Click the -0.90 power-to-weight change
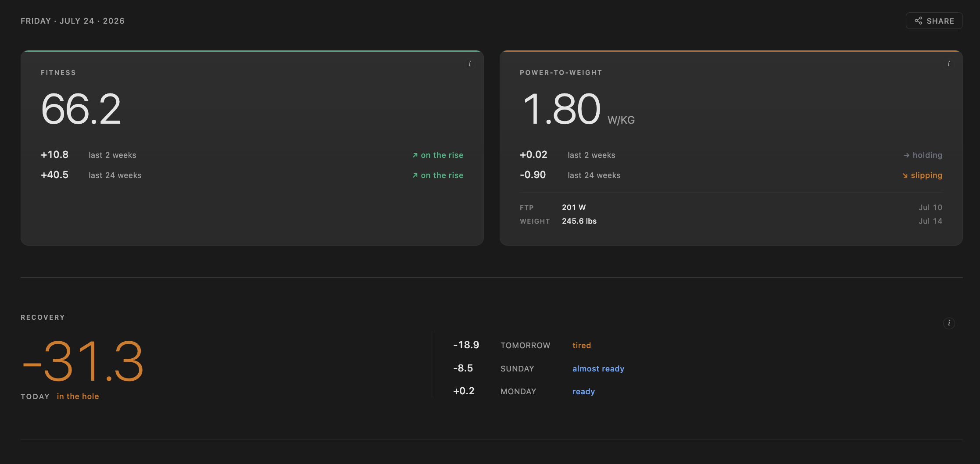The image size is (980, 464). coord(533,175)
